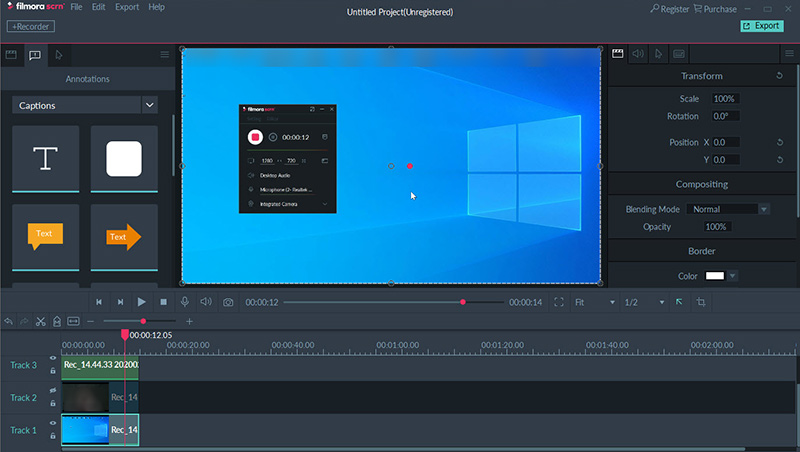Click the white Border color swatch

(714, 276)
